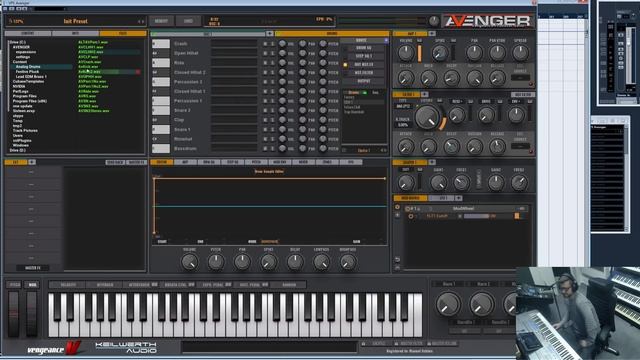Mute the Clap drum row
This screenshot has width=640, height=360.
click(265, 120)
